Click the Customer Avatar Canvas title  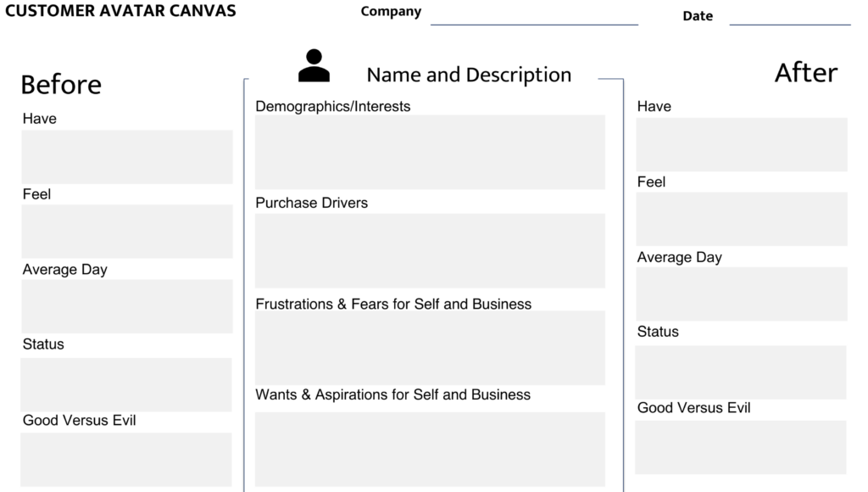coord(120,11)
